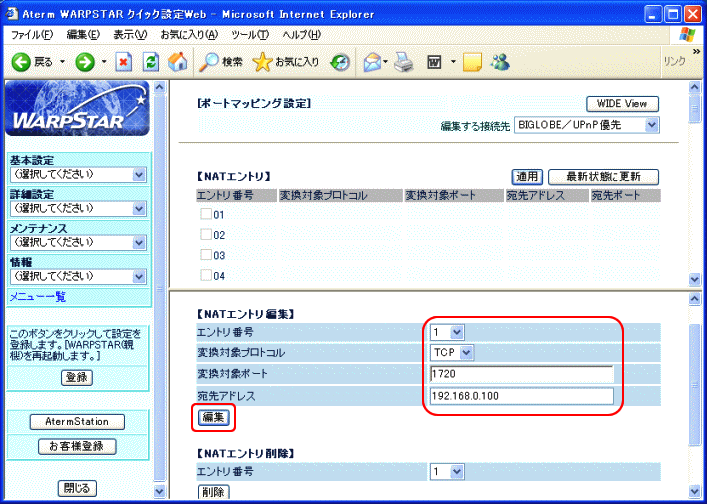707x504 pixels.
Task: Click the WIDE View button
Action: (622, 104)
